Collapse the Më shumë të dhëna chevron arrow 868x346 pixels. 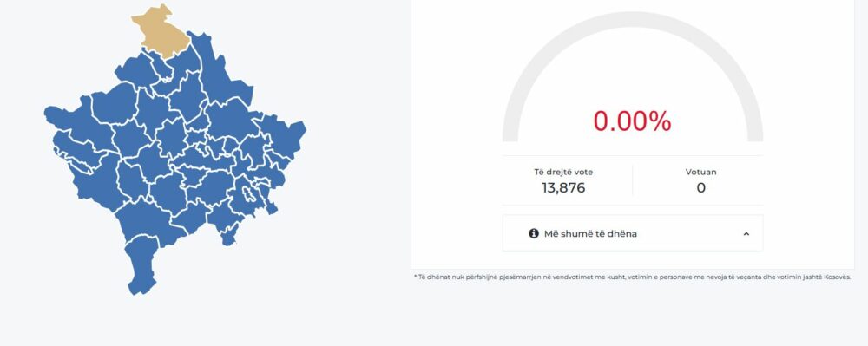[746, 234]
